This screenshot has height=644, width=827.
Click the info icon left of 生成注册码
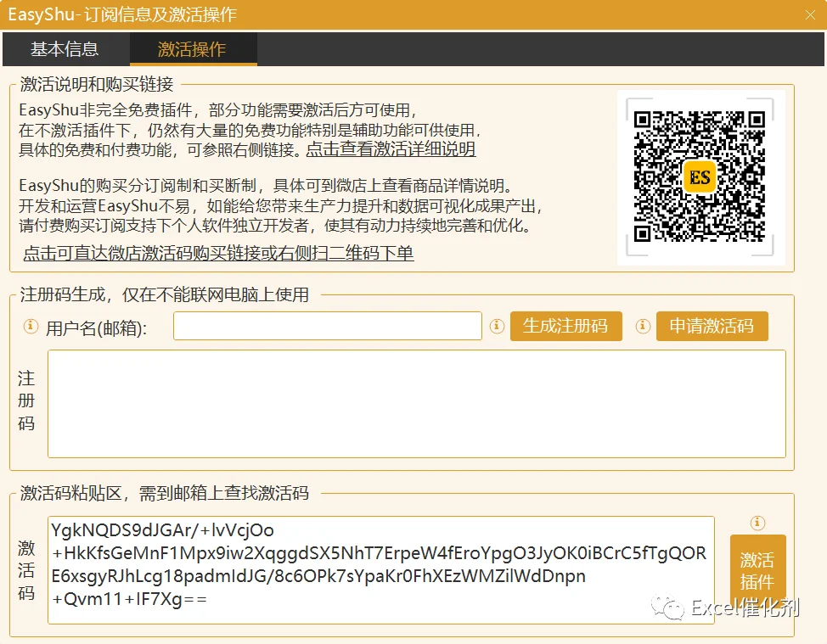(x=497, y=326)
